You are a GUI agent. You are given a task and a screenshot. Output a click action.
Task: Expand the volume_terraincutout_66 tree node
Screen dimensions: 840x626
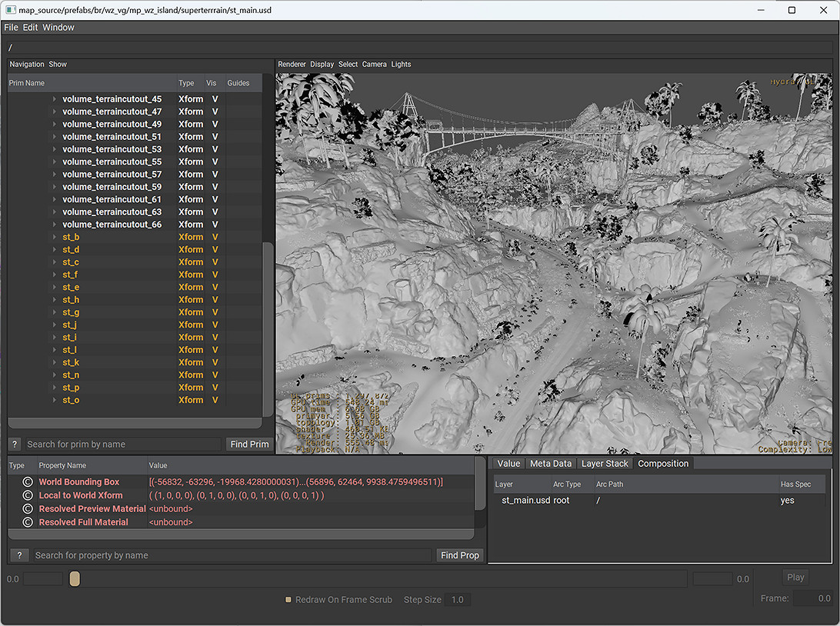(x=55, y=225)
